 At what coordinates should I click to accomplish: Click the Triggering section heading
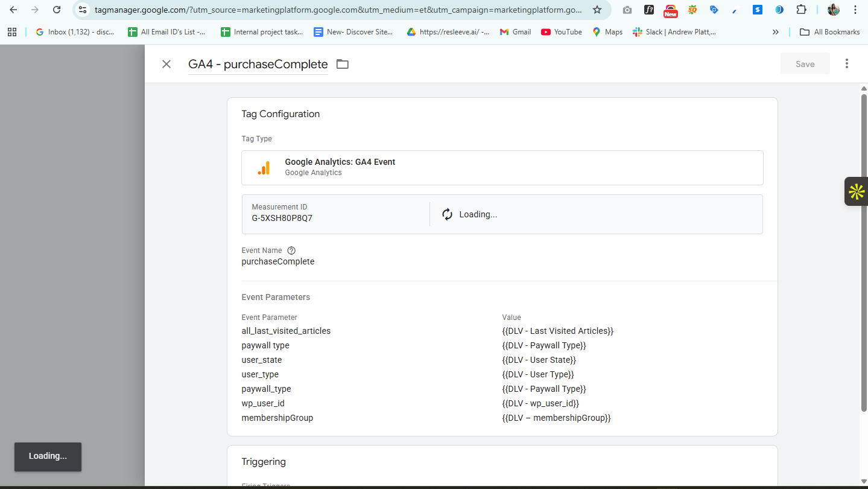click(x=264, y=462)
